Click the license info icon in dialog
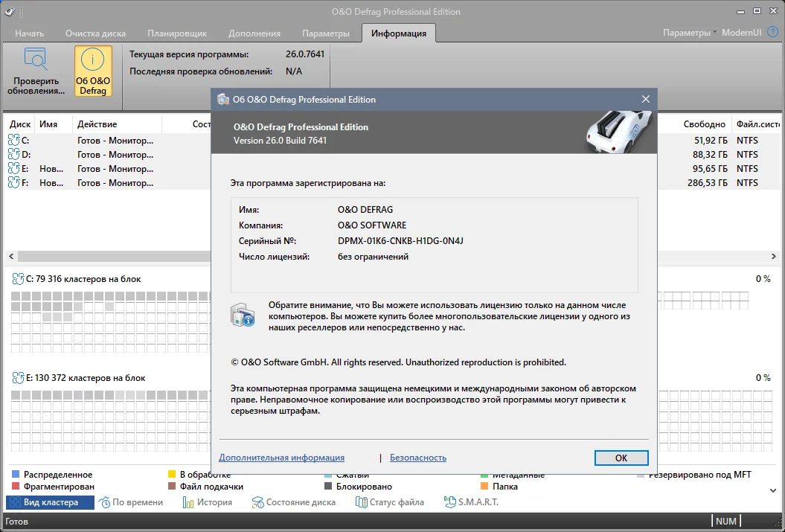Screen dimensions: 785x532 [x=243, y=315]
